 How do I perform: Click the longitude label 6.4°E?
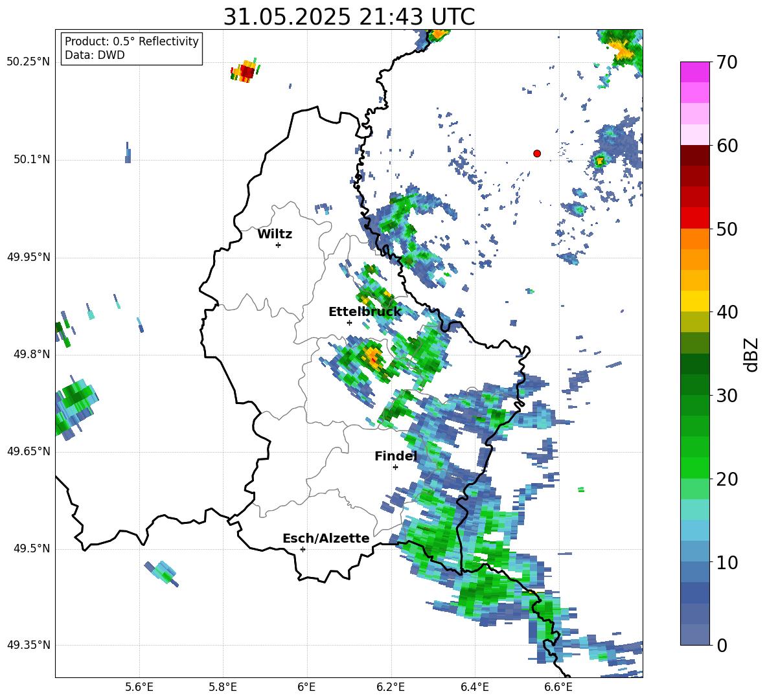tap(474, 687)
